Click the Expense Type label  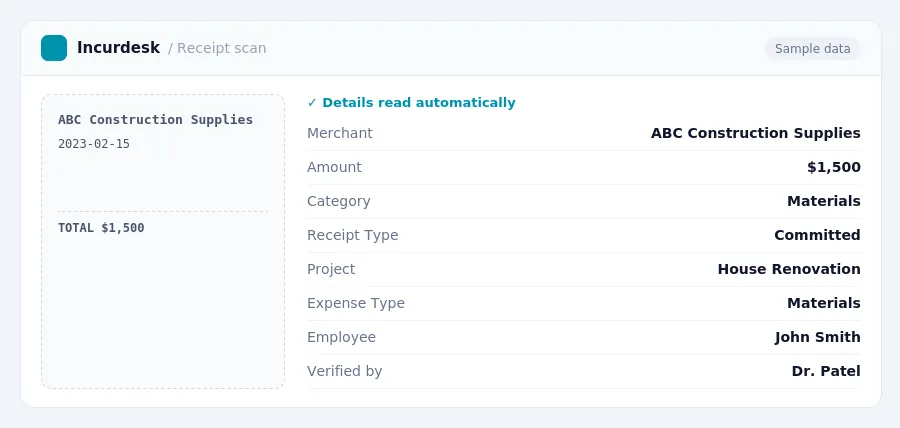[356, 303]
